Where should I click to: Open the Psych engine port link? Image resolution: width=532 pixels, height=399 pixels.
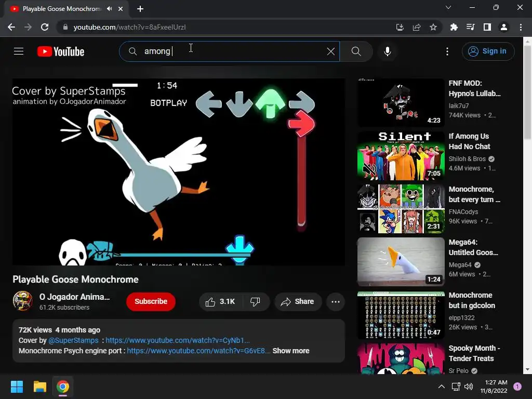point(198,351)
